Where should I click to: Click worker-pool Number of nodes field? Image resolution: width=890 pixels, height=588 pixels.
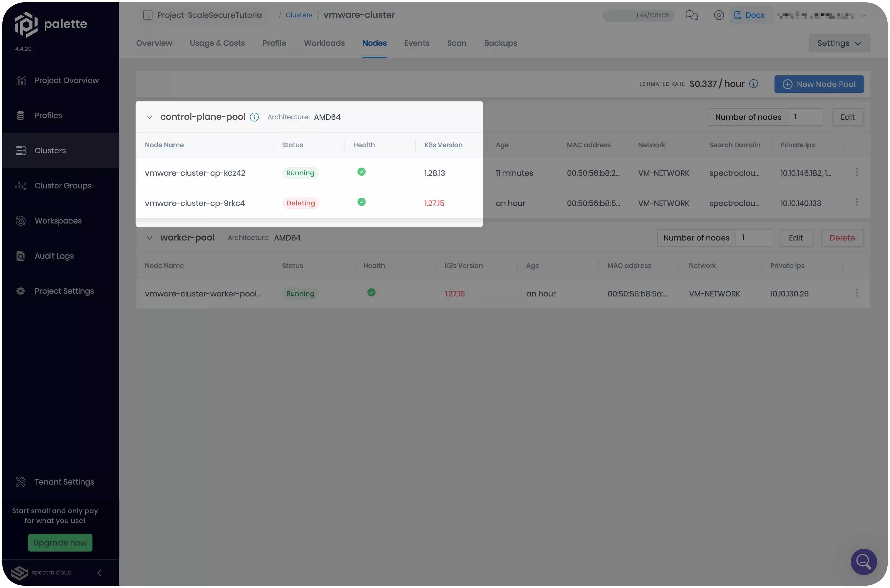753,238
